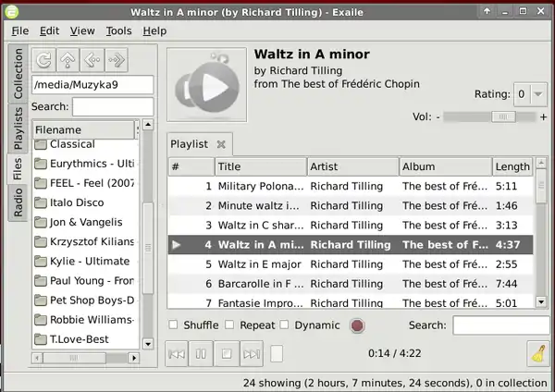Turn on Repeat mode
The width and height of the screenshot is (555, 392).
point(230,325)
